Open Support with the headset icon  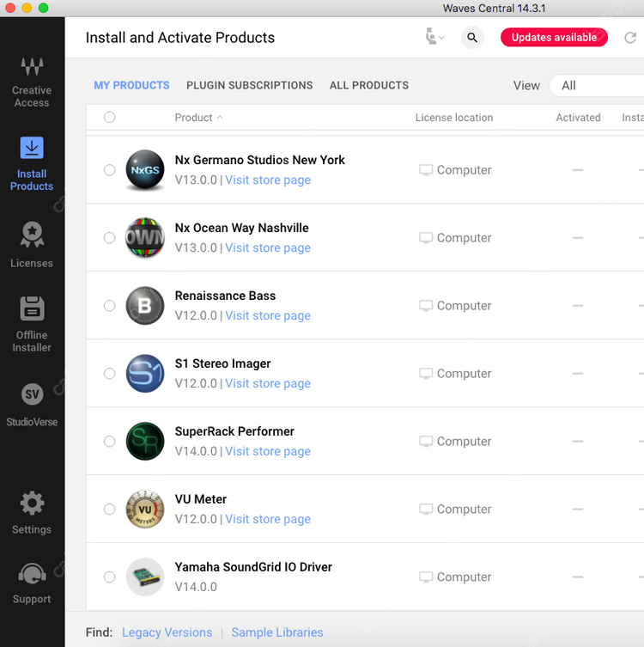pos(32,583)
